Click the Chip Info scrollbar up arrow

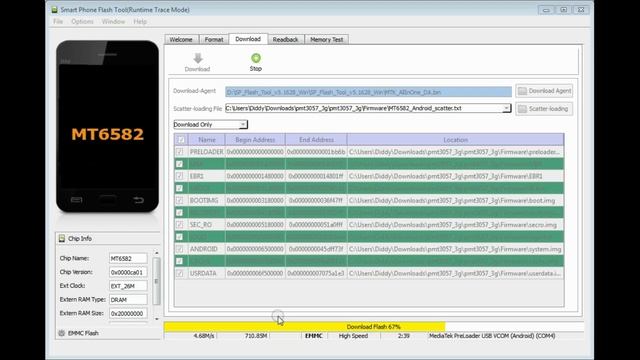coord(156,253)
